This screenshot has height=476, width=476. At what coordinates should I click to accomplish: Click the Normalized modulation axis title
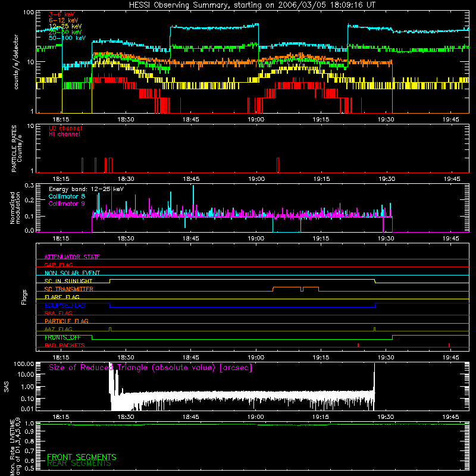(x=15, y=208)
